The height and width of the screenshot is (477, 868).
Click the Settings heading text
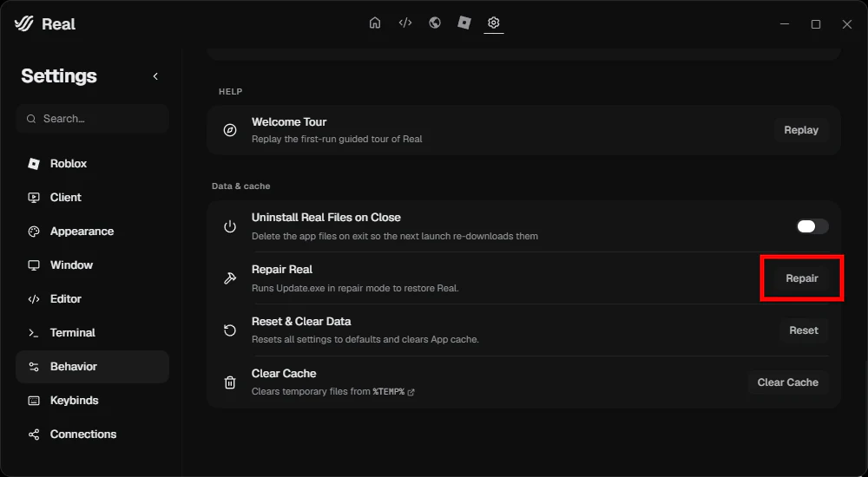(x=59, y=75)
